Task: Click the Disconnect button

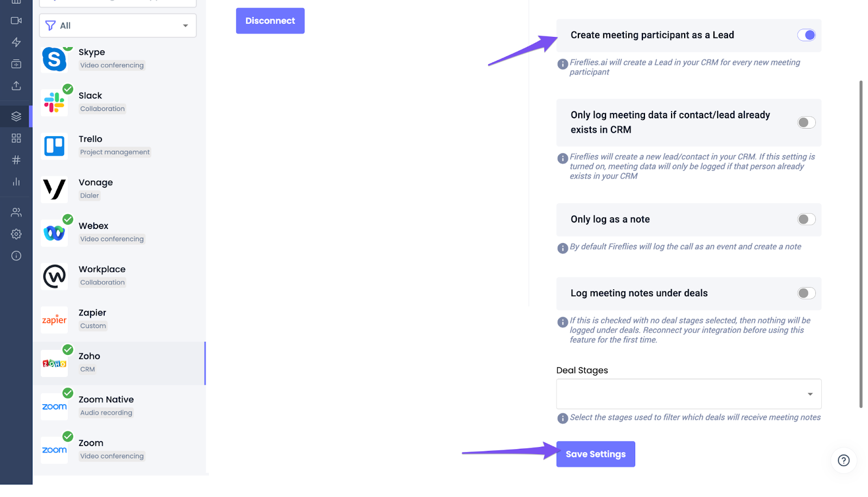Action: (270, 21)
